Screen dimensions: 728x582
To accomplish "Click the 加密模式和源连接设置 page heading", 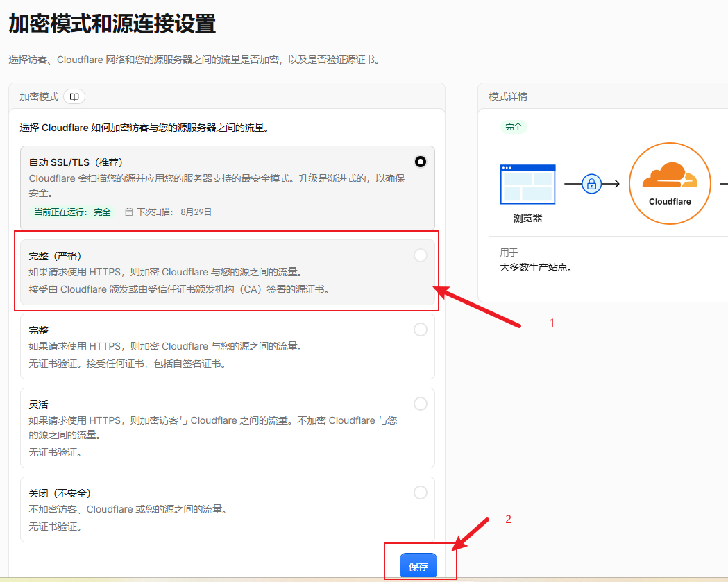I will tap(112, 24).
